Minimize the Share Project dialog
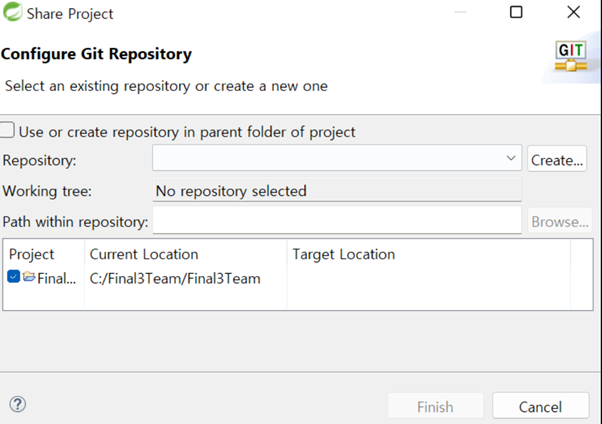This screenshot has height=424, width=602. [x=460, y=12]
